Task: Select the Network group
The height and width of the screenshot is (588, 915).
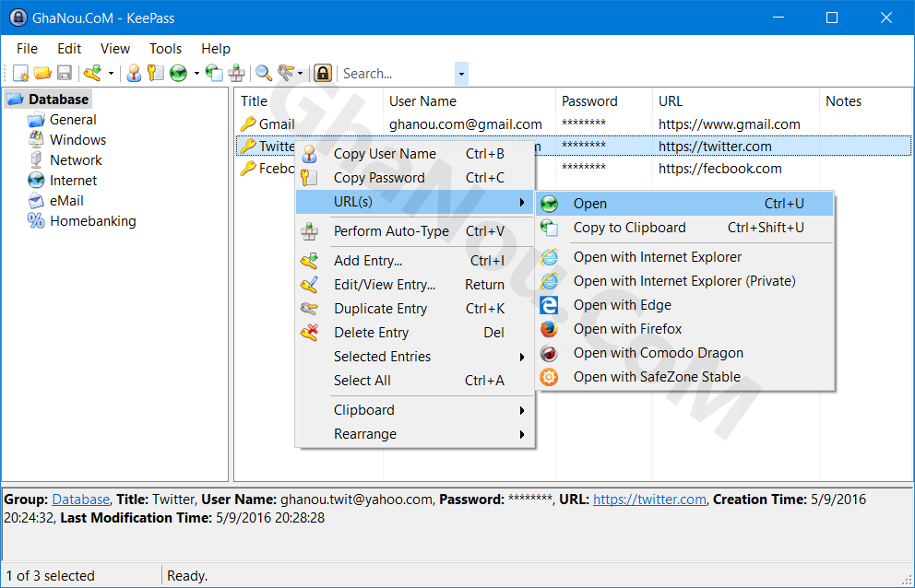Action: click(76, 160)
